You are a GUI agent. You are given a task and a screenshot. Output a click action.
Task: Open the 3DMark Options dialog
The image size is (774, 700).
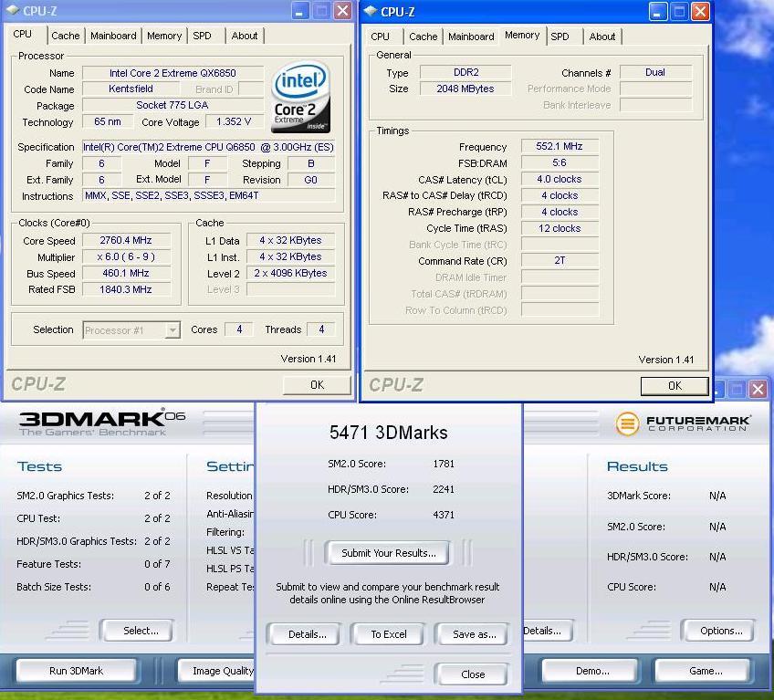click(717, 630)
